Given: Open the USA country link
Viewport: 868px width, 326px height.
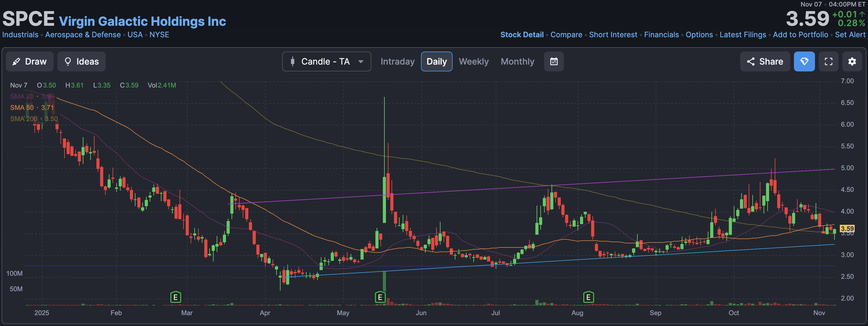Looking at the screenshot, I should click(x=135, y=35).
